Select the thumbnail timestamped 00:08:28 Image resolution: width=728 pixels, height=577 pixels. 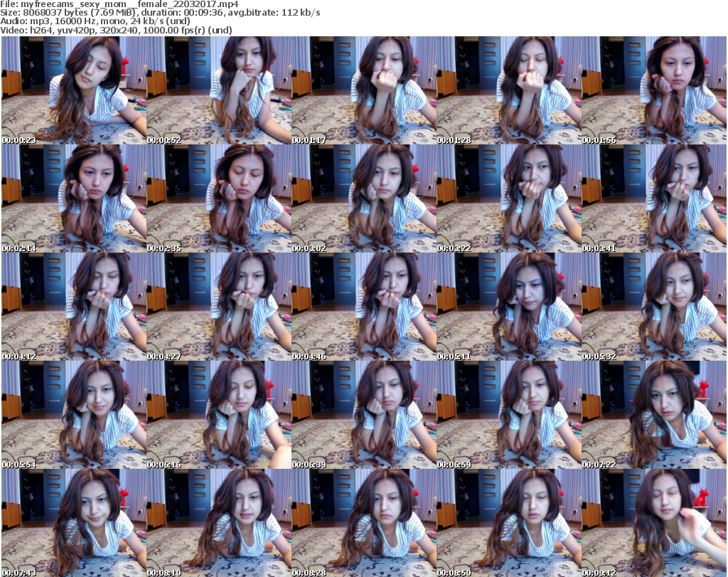click(x=364, y=523)
